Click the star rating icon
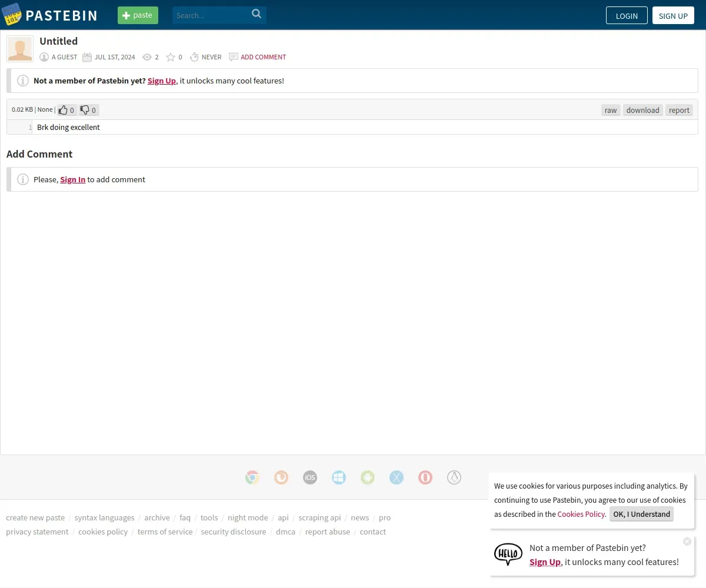 171,57
